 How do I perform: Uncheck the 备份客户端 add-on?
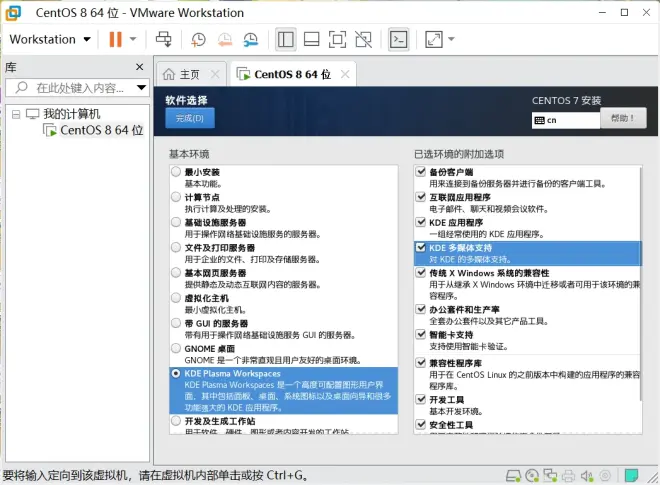420,171
